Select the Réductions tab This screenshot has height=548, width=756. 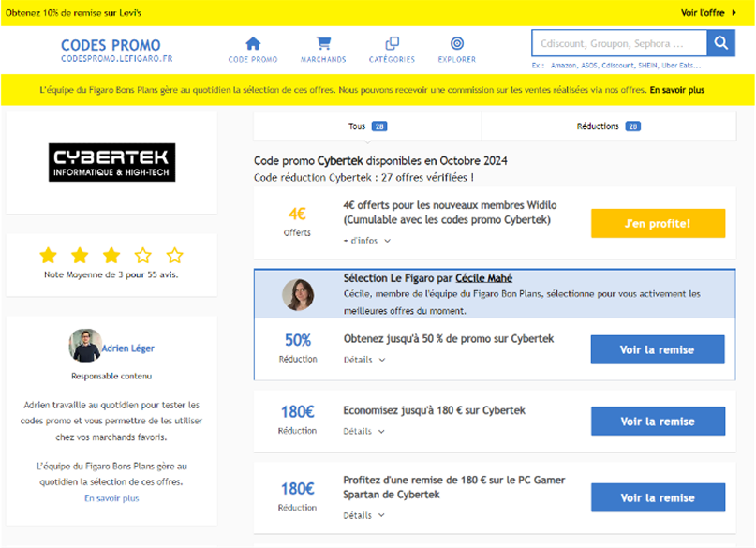(x=609, y=126)
